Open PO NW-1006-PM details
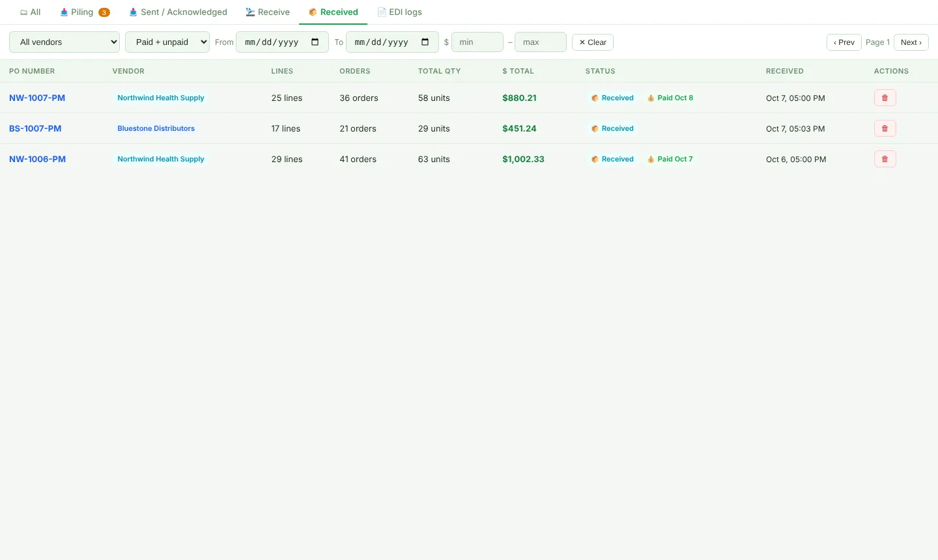The image size is (938, 560). pos(37,159)
